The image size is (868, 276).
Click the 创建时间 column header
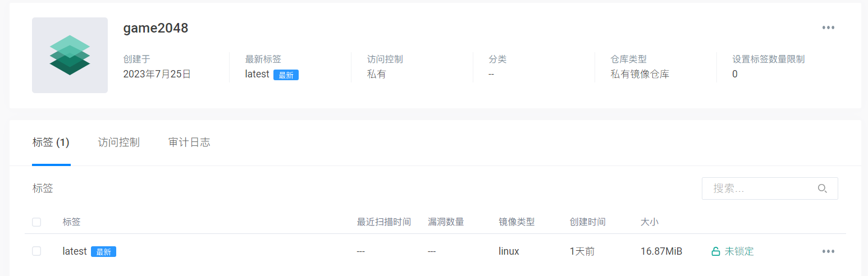(587, 222)
